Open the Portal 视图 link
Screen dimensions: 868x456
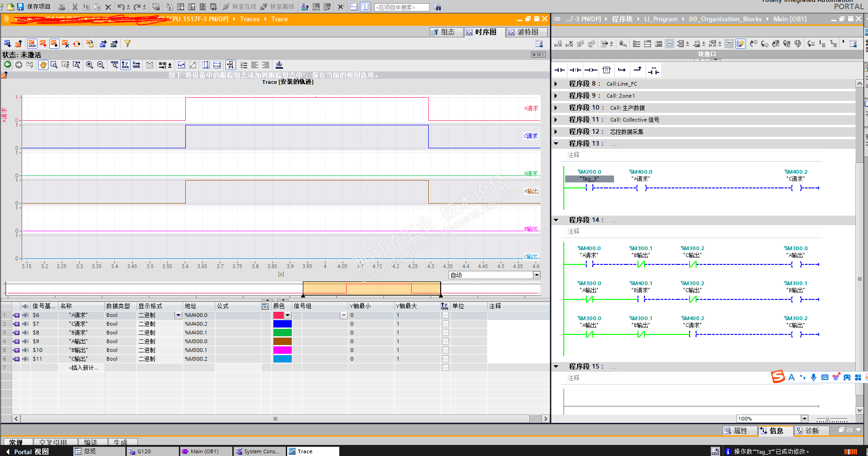coord(31,451)
